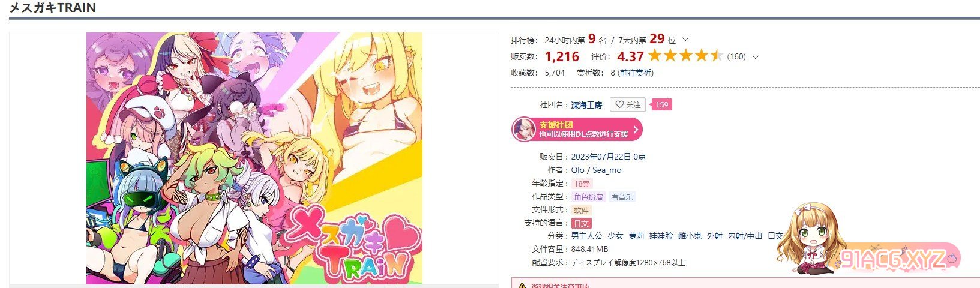Click the Qlo / Sea_mo author link
This screenshot has width=980, height=288.
[596, 170]
